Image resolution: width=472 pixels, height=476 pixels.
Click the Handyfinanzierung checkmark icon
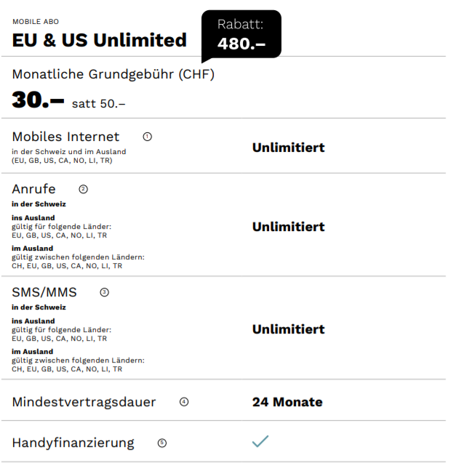click(260, 441)
